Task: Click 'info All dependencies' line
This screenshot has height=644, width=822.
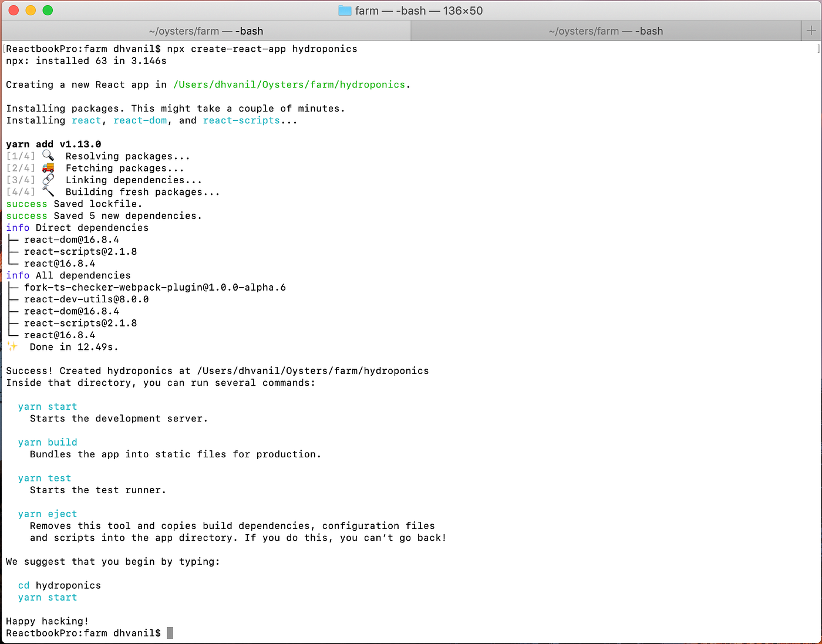Action: coord(68,275)
